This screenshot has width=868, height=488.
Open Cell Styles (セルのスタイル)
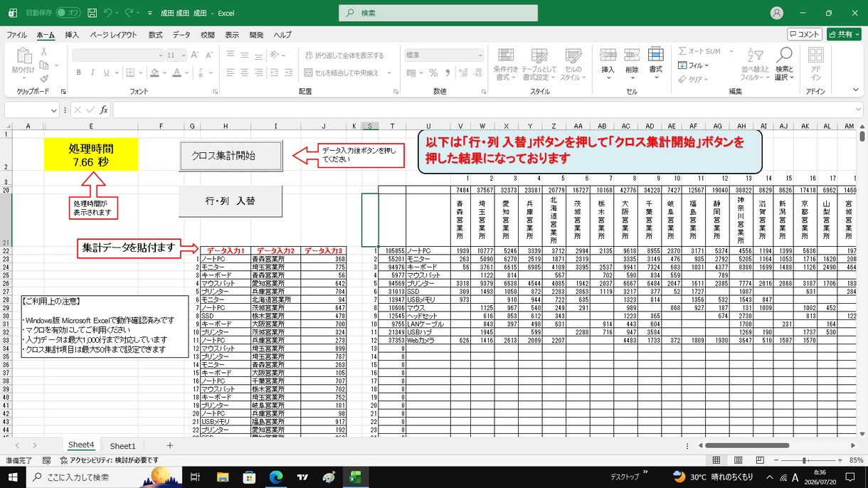tap(573, 64)
